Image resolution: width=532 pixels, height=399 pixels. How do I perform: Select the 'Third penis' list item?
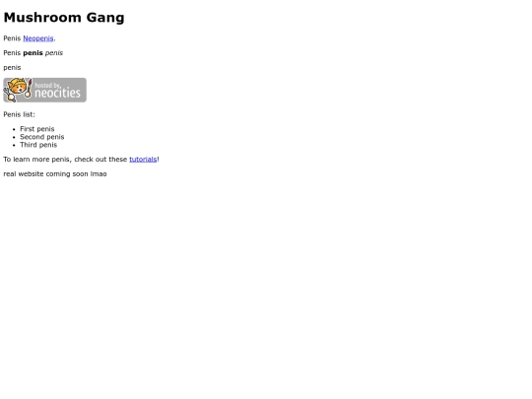coord(38,145)
